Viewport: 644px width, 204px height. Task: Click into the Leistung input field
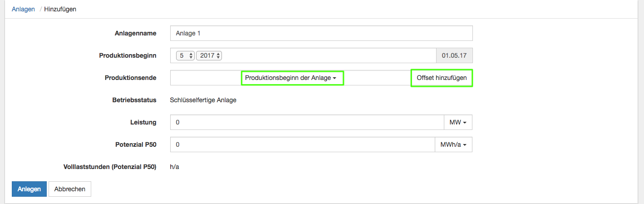306,122
